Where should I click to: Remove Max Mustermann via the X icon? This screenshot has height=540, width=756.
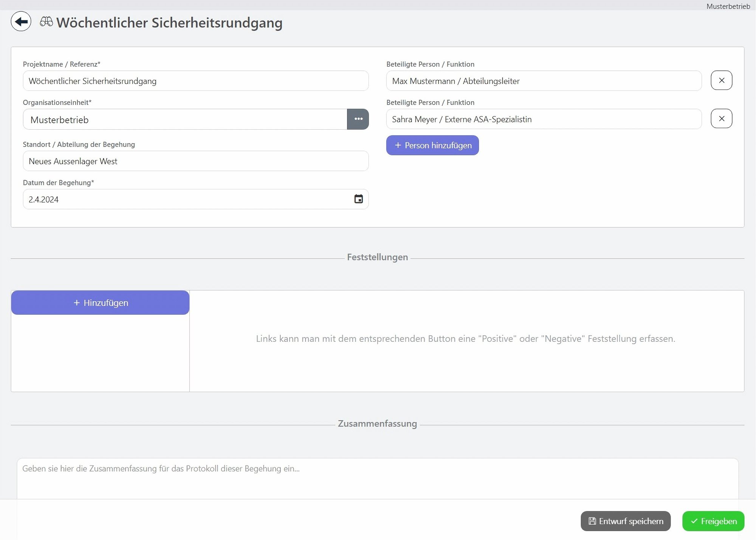[722, 80]
